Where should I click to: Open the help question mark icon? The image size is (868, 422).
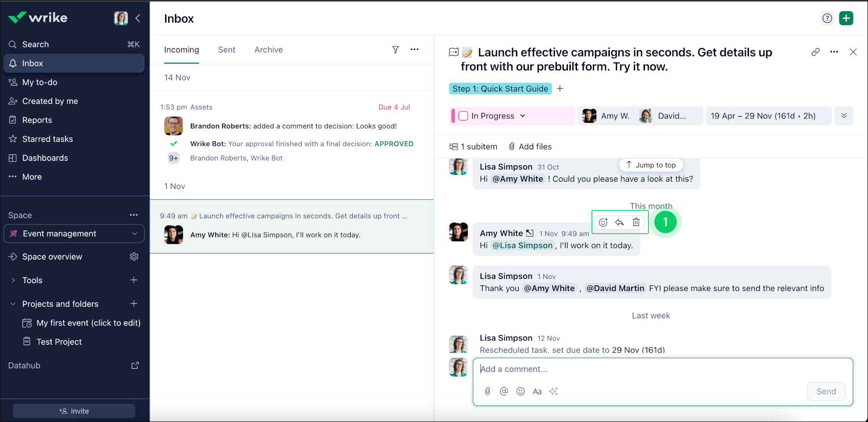[827, 18]
